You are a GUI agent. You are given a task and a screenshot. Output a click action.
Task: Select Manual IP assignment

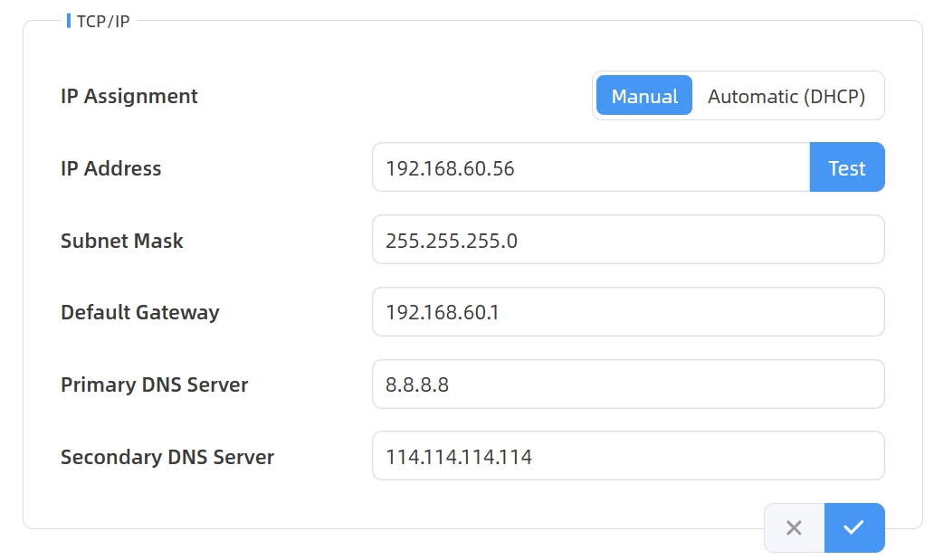(x=644, y=96)
